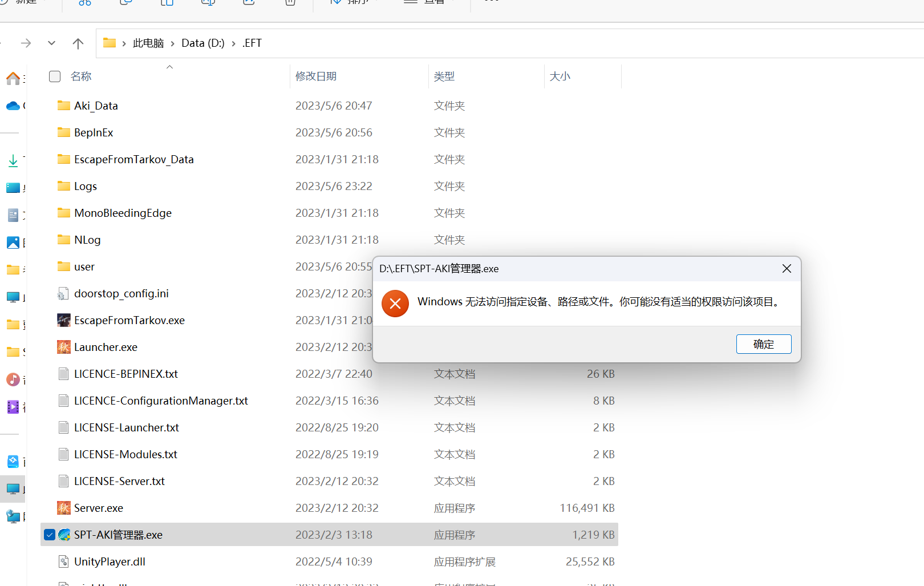Screen dimensions: 924x586
Task: Go forward using the forward arrow
Action: click(x=26, y=43)
